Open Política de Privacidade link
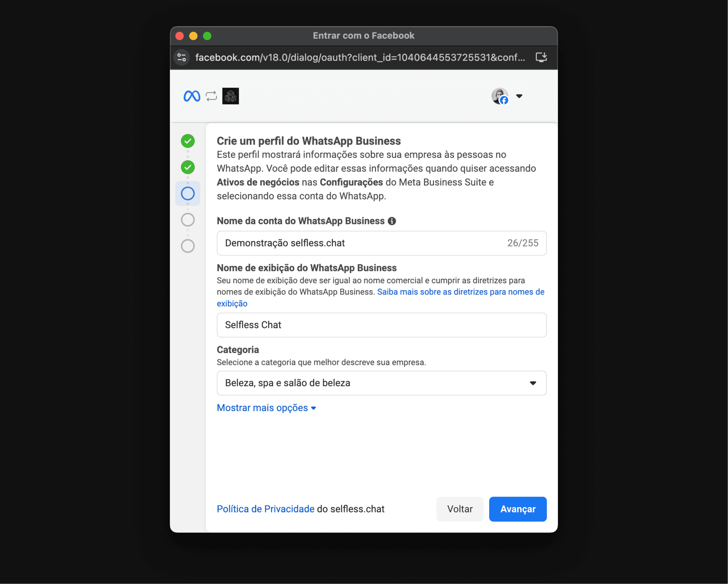This screenshot has height=584, width=728. (265, 509)
